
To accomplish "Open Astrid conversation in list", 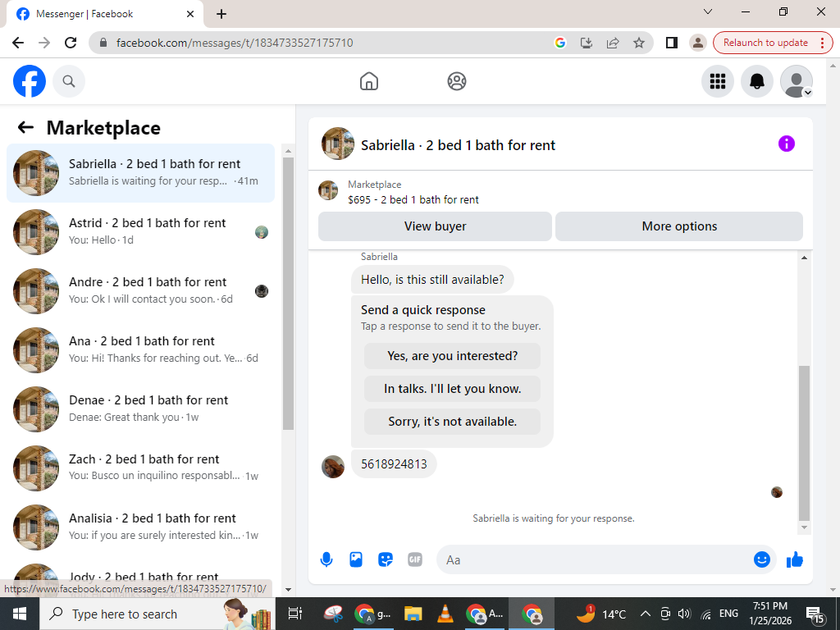I will pos(140,232).
